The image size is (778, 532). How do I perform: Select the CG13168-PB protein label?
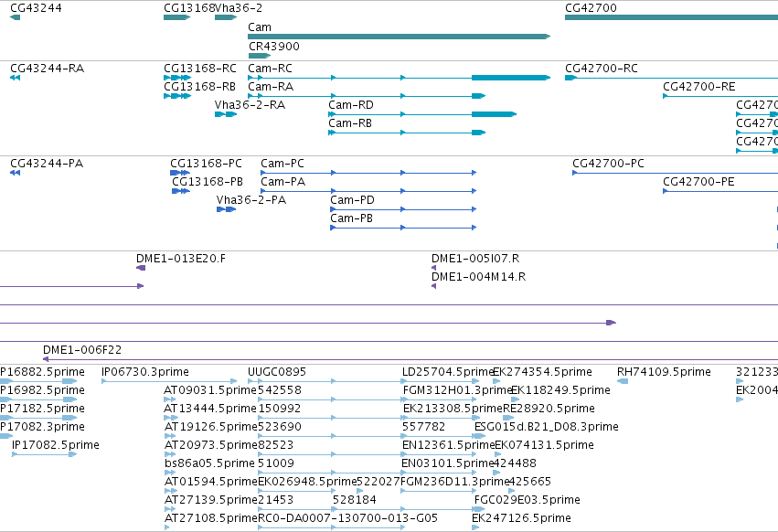[208, 182]
